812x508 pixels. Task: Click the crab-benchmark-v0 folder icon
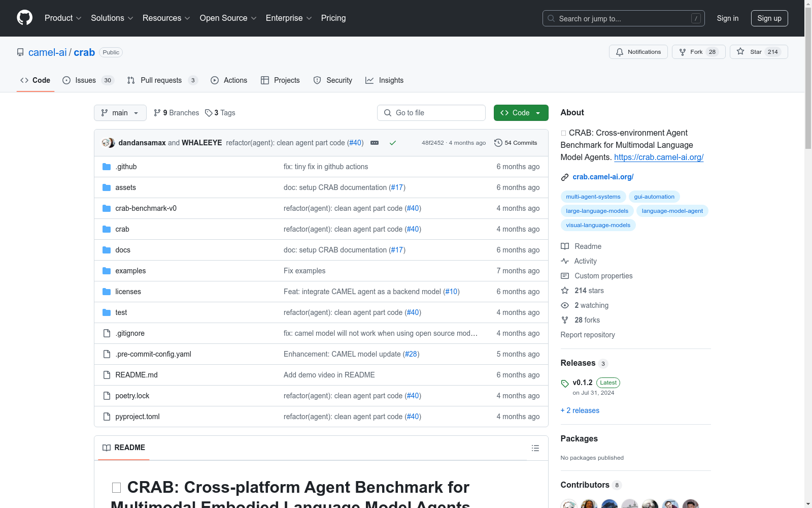(107, 208)
